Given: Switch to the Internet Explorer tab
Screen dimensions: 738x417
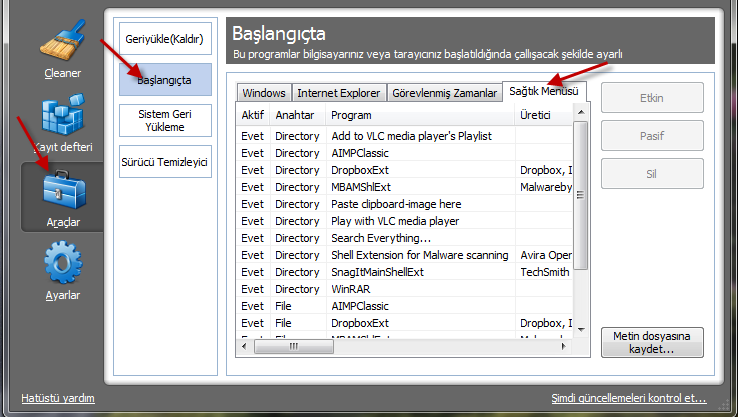Looking at the screenshot, I should tap(339, 93).
